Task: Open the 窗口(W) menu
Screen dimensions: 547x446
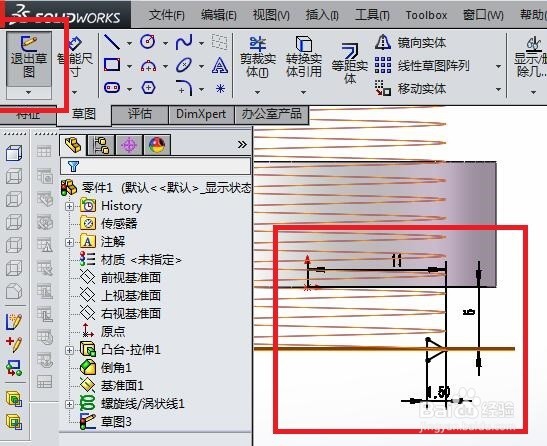Action: tap(483, 15)
